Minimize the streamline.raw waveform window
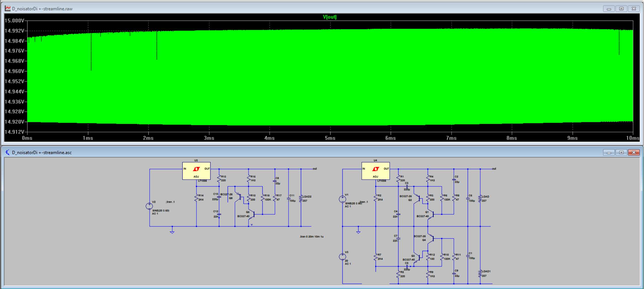644x289 pixels. click(x=609, y=9)
